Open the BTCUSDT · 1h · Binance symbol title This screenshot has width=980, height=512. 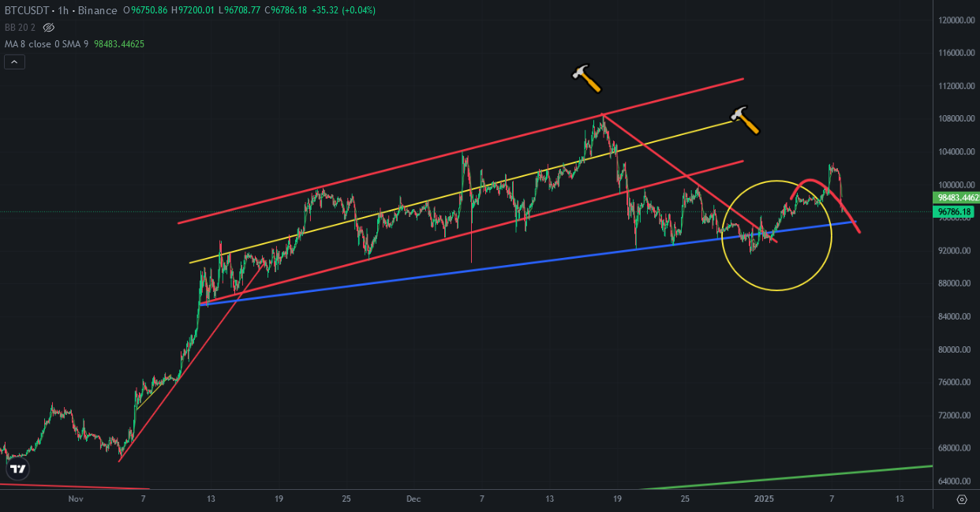point(61,10)
